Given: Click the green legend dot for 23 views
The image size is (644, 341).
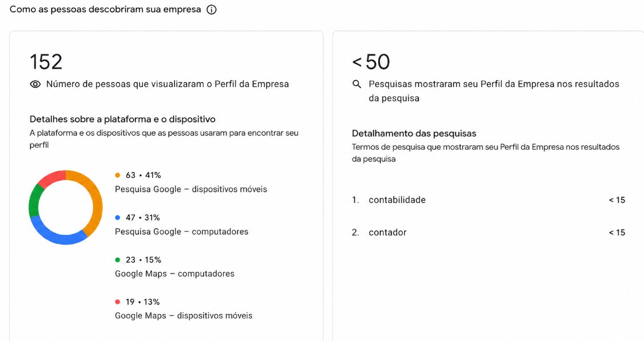Looking at the screenshot, I should pyautogui.click(x=118, y=260).
